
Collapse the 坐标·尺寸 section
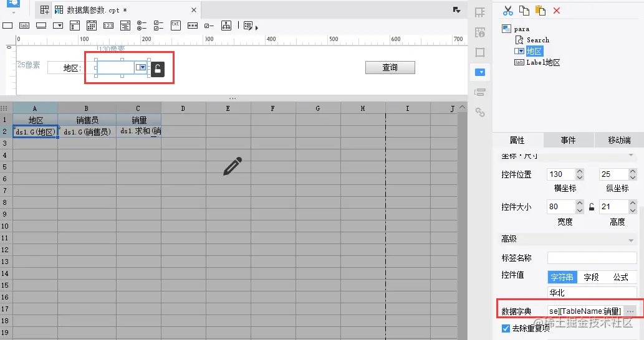[x=631, y=155]
